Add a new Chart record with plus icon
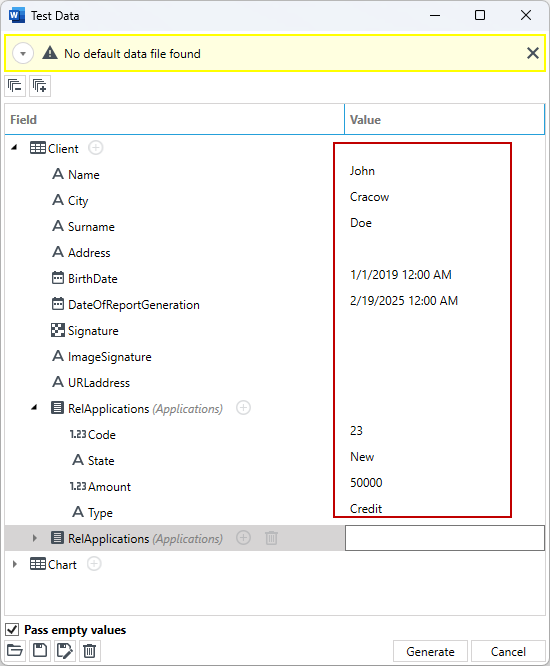This screenshot has height=666, width=550. tap(94, 564)
